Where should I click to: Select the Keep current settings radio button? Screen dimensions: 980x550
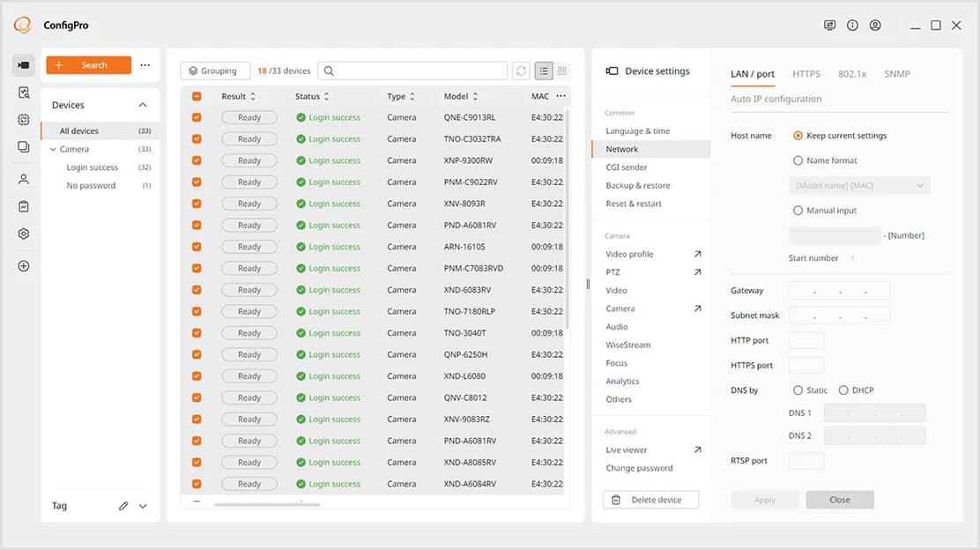coord(798,136)
